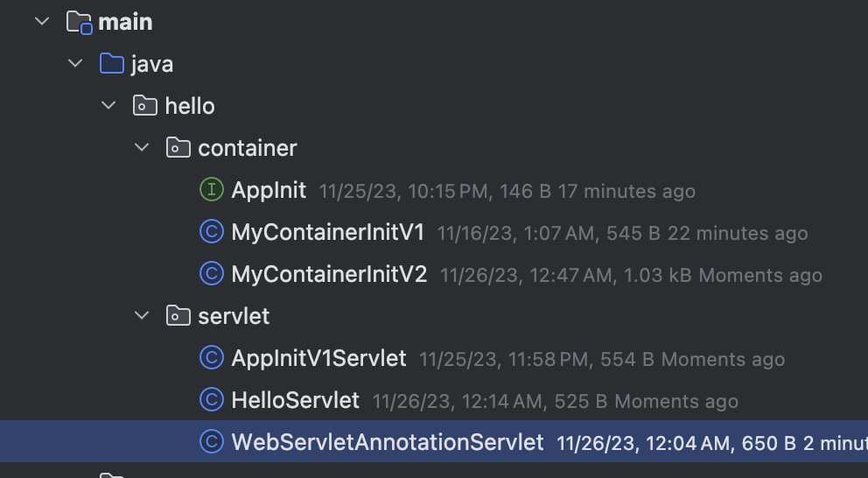Click the class icon beside MyContainerInitV1
Viewport: 868px width, 478px height.
212,231
